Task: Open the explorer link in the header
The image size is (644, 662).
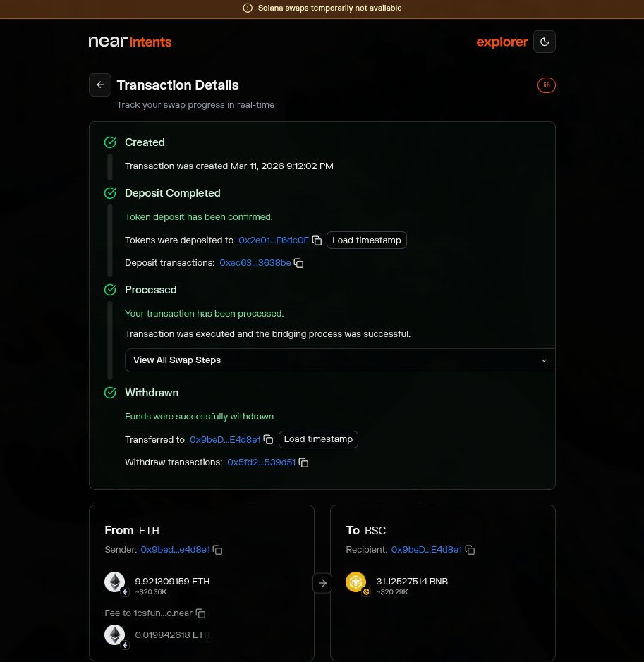Action: [502, 42]
